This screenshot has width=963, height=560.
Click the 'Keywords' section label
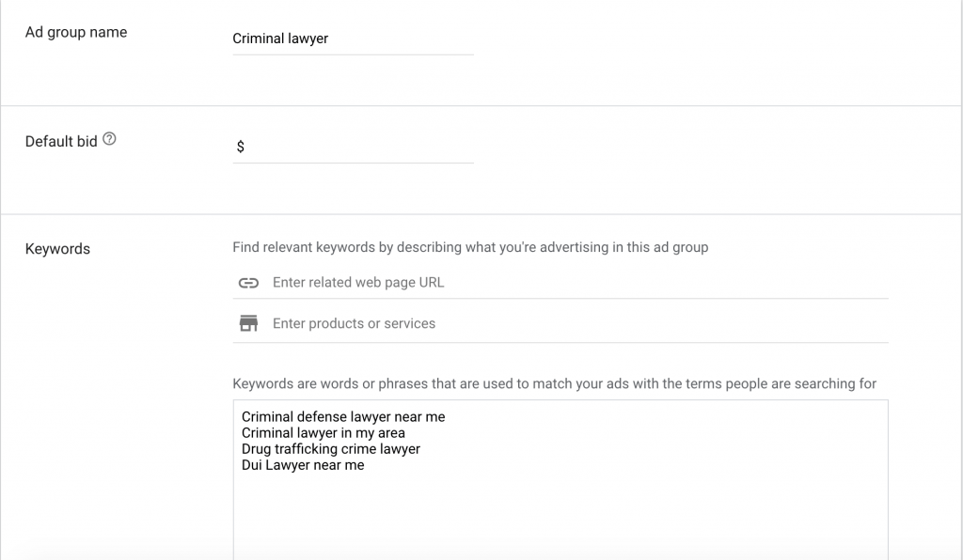57,249
